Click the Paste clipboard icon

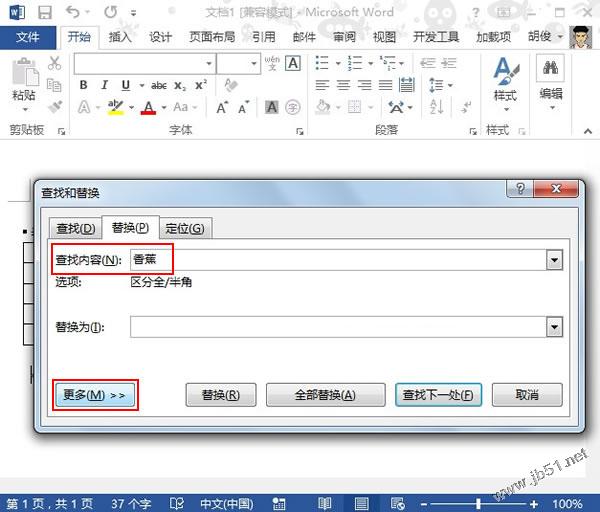point(26,72)
